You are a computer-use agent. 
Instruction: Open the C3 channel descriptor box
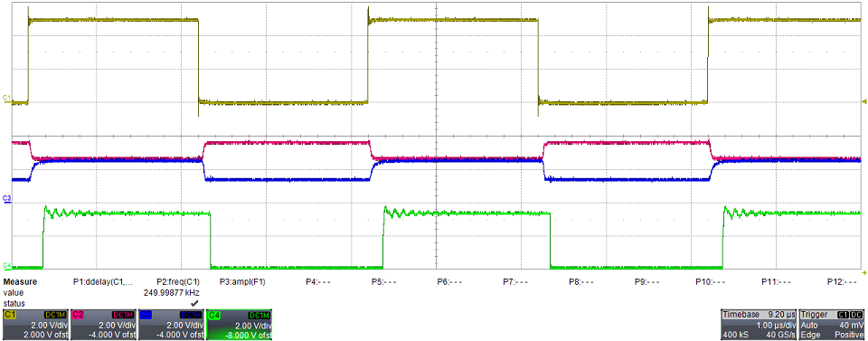(x=172, y=325)
